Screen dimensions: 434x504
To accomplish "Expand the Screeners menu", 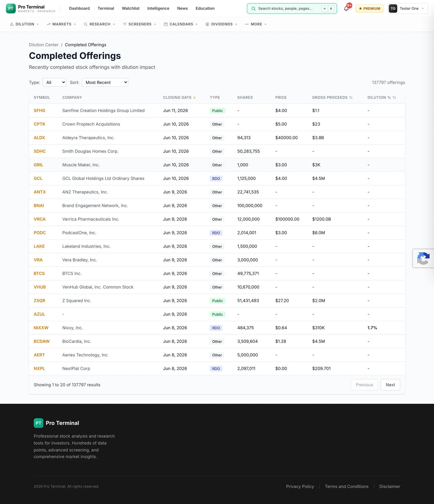I will [x=139, y=24].
